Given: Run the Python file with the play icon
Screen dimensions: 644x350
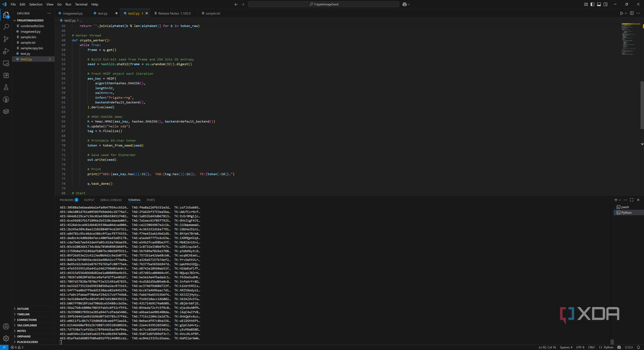Looking at the screenshot, I should (x=621, y=13).
